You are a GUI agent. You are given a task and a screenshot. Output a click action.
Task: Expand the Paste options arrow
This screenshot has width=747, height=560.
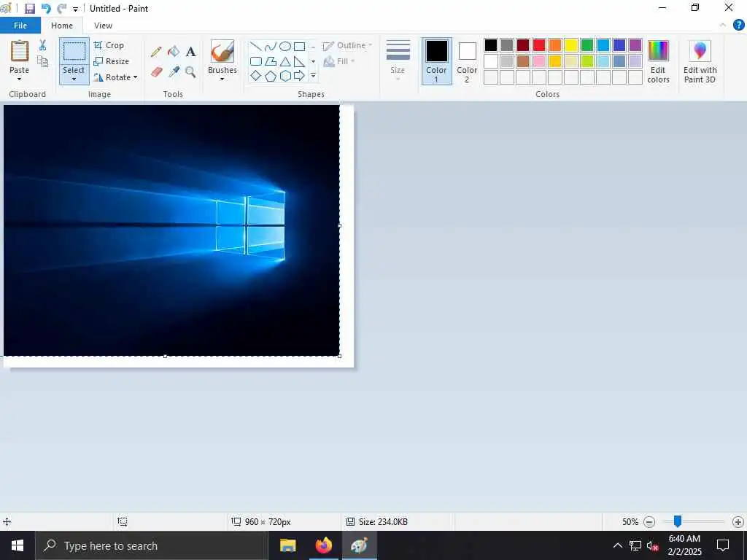tap(20, 79)
